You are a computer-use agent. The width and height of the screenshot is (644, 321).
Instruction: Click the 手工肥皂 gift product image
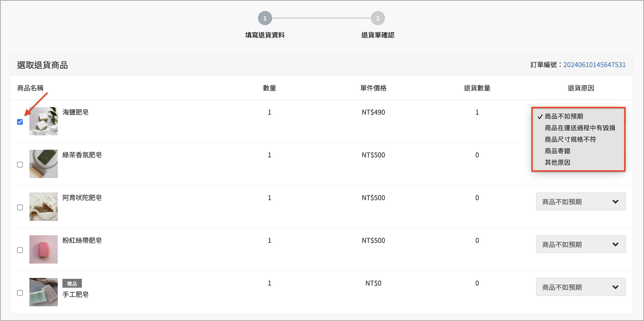[x=43, y=292]
